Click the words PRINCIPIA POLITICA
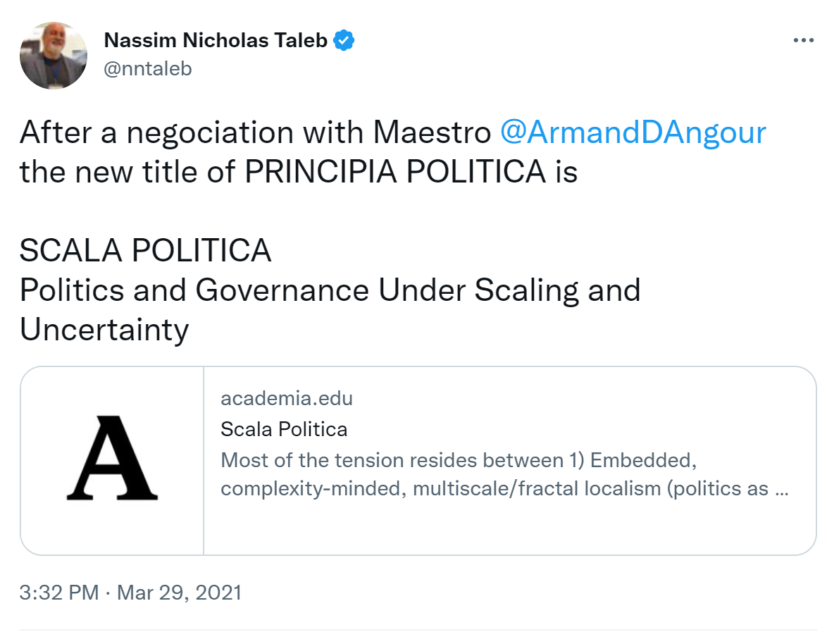The height and width of the screenshot is (644, 827). tap(394, 172)
